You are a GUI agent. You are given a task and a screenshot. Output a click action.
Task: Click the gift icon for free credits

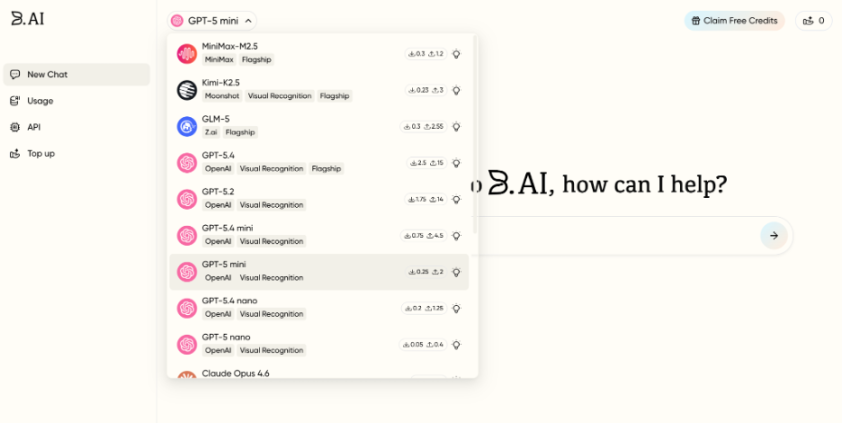696,20
